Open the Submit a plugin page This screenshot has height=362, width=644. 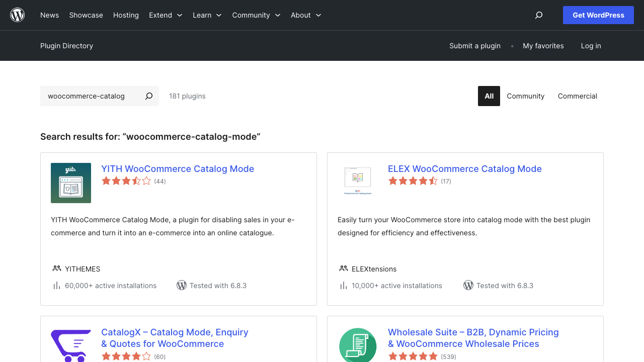point(475,45)
